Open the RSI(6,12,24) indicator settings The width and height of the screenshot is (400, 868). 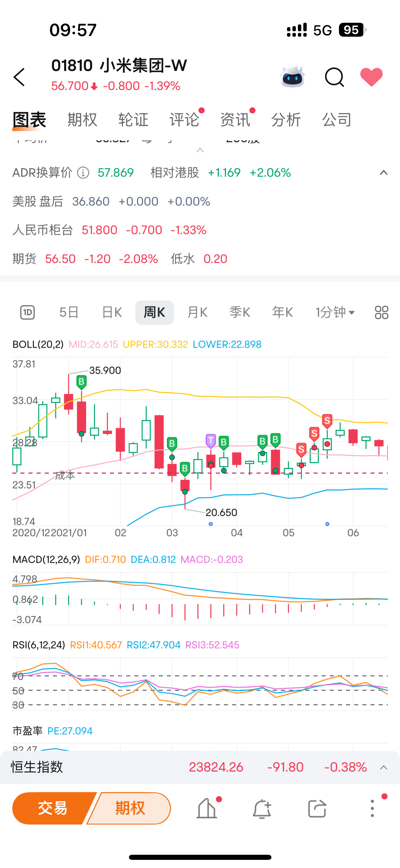coord(39,645)
